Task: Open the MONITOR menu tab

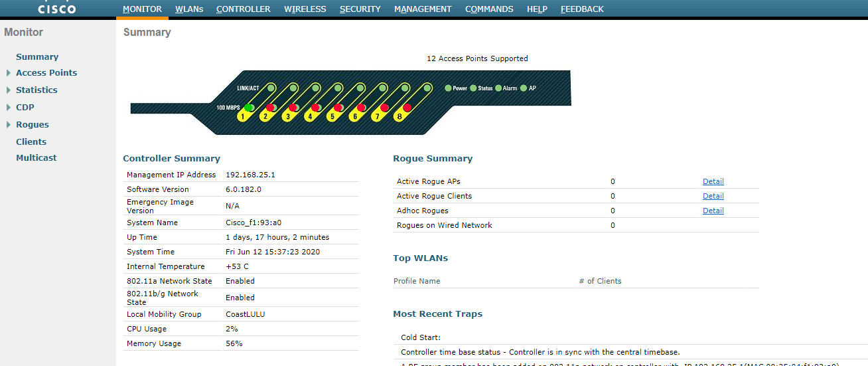Action: click(142, 9)
